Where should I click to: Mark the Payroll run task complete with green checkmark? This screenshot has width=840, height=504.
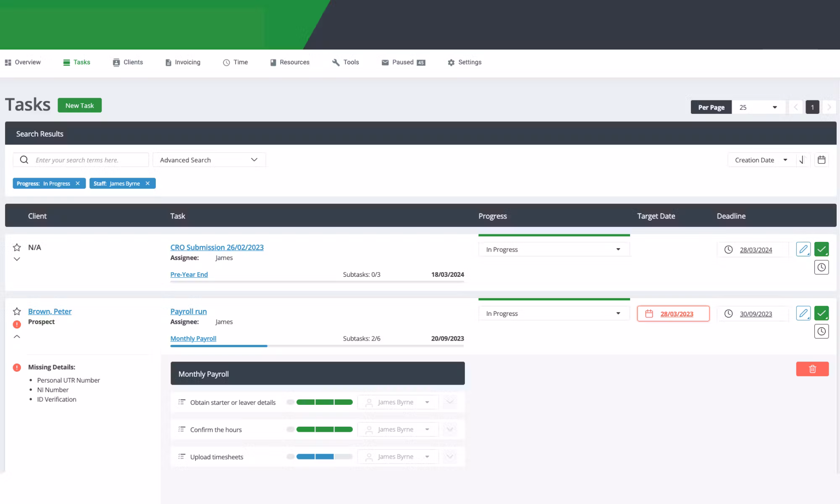[x=822, y=313]
